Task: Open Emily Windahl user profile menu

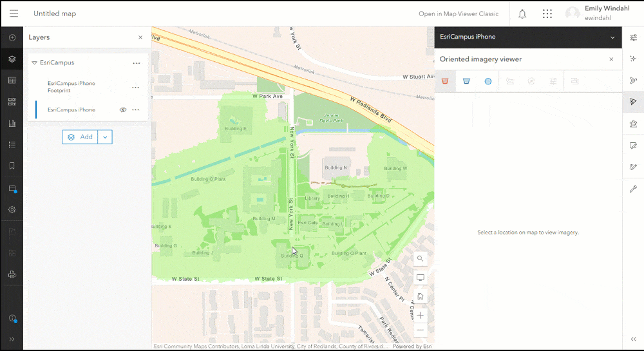Action: (x=598, y=13)
